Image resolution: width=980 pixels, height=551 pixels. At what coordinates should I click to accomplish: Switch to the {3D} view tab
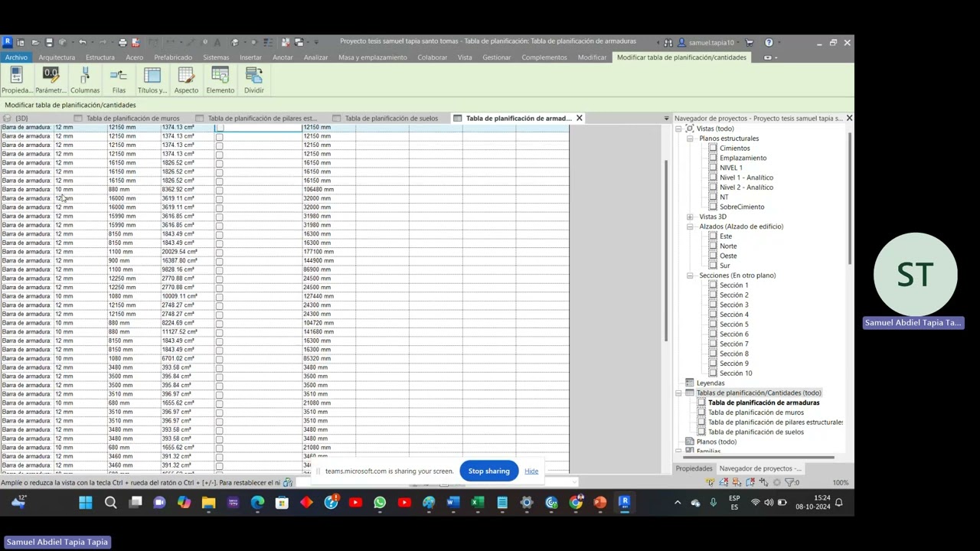[x=21, y=119]
